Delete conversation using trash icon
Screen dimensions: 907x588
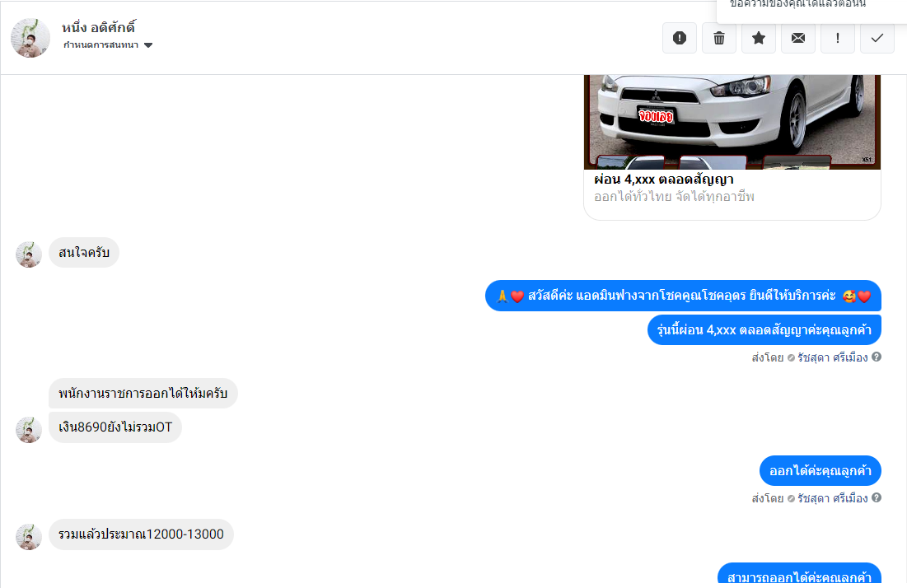719,38
